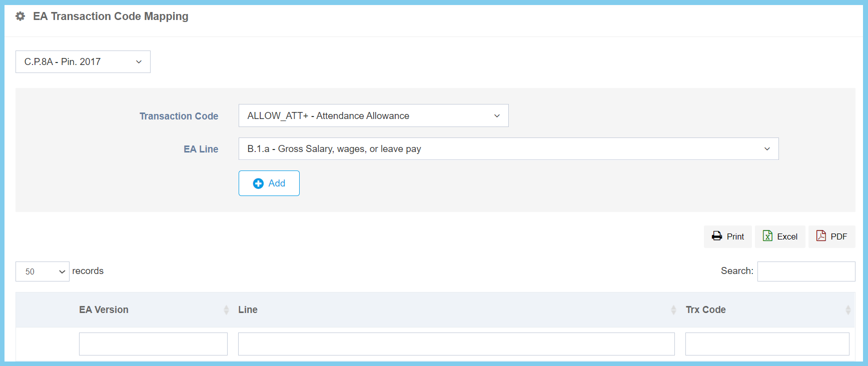The width and height of the screenshot is (868, 366).
Task: Click the EA Version filter field
Action: [x=153, y=344]
